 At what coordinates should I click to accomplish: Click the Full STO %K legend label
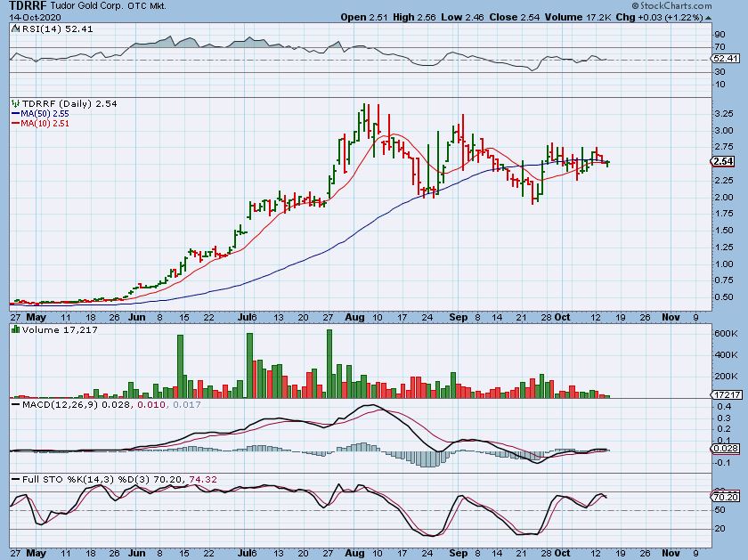tap(51, 479)
